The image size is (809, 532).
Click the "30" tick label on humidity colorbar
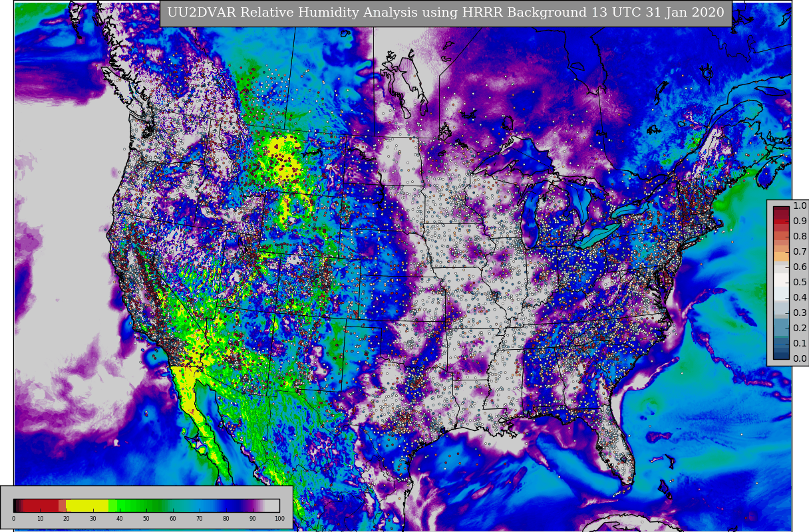tap(93, 519)
